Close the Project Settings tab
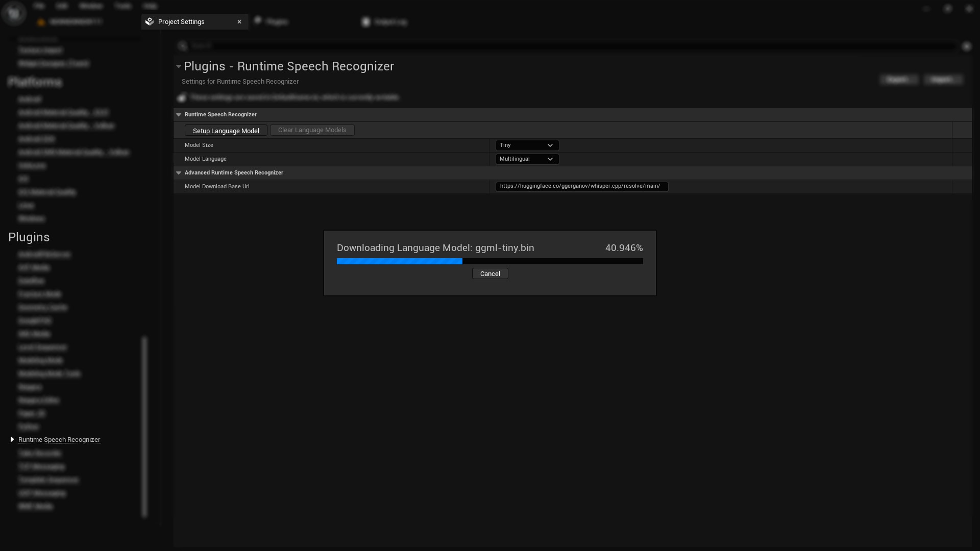The width and height of the screenshot is (980, 551). tap(239, 21)
